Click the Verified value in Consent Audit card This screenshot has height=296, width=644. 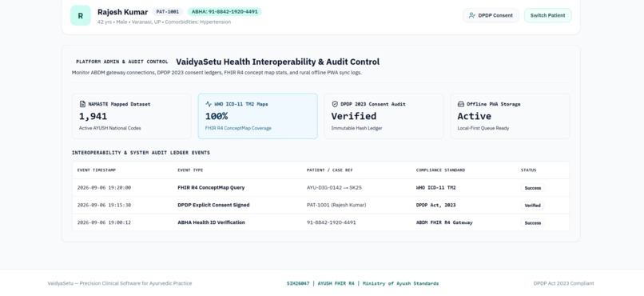point(354,116)
